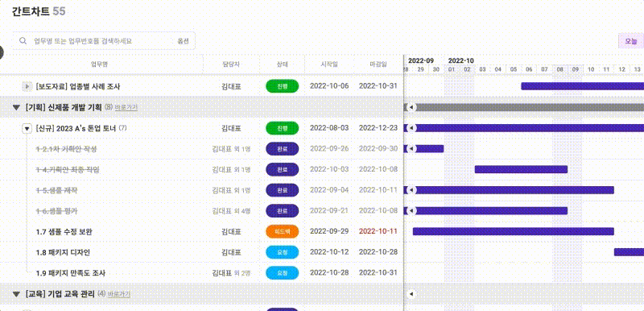Image resolution: width=644 pixels, height=311 pixels.
Task: Change 피드백 status of 샘플 수정 보완
Action: tap(283, 231)
